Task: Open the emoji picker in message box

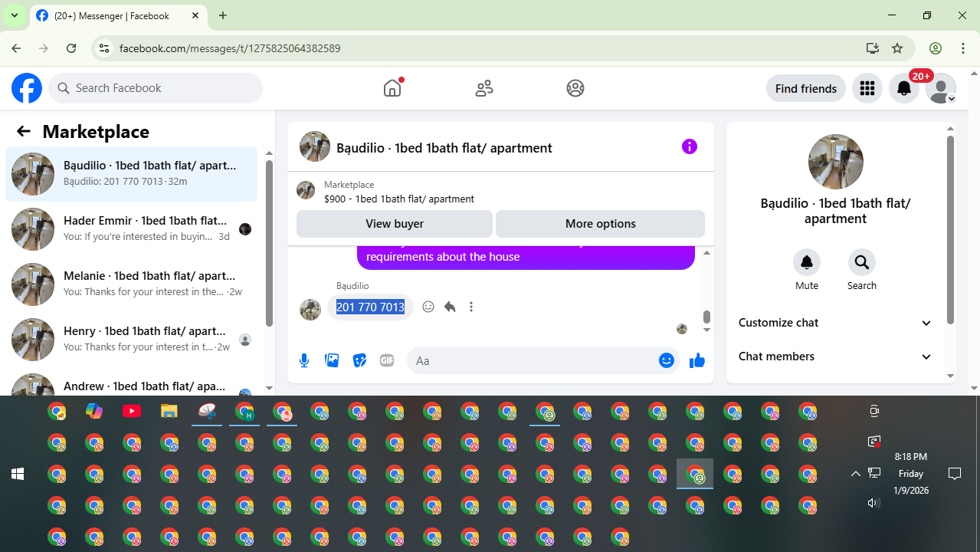Action: (x=667, y=360)
